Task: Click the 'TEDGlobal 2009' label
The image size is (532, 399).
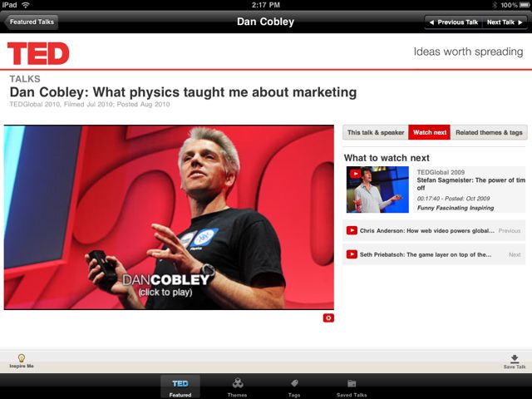Action: coord(441,172)
